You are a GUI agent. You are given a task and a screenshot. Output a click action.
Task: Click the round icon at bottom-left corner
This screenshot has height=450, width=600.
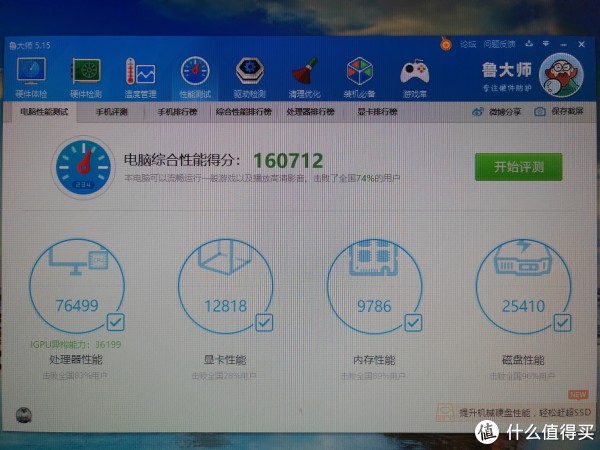point(24,415)
